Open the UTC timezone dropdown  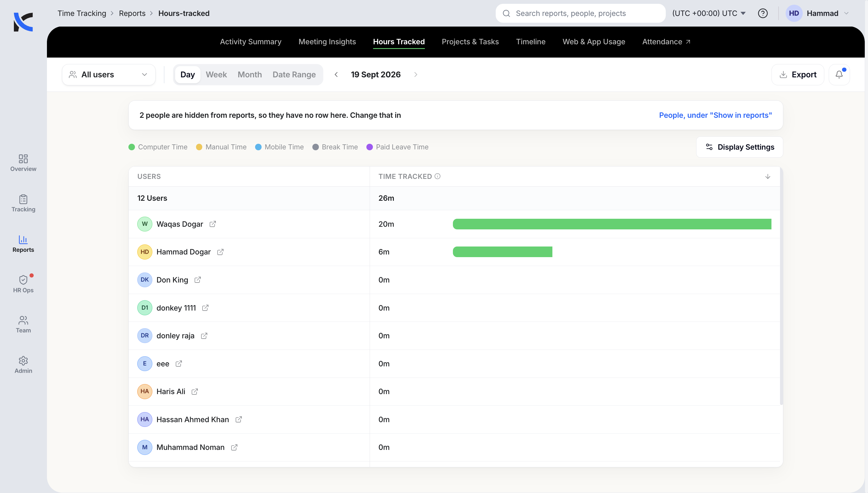709,13
